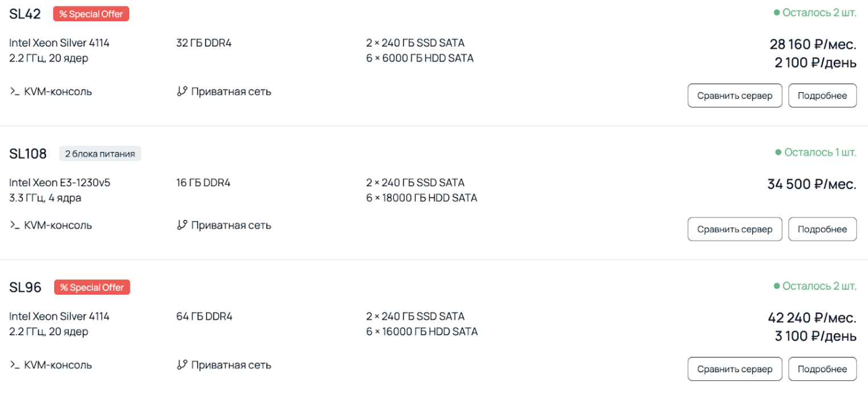The height and width of the screenshot is (395, 868).
Task: Click the KVM-консоль terminal icon for SL96
Action: click(x=14, y=365)
